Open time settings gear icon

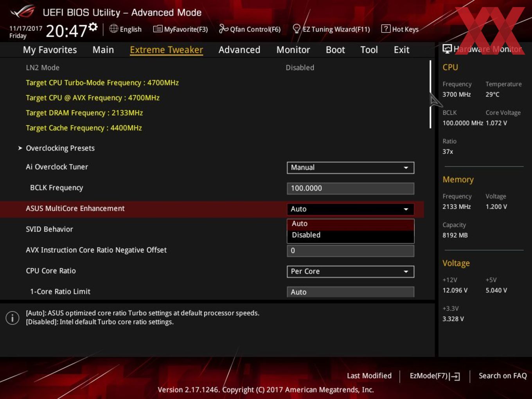[x=93, y=27]
